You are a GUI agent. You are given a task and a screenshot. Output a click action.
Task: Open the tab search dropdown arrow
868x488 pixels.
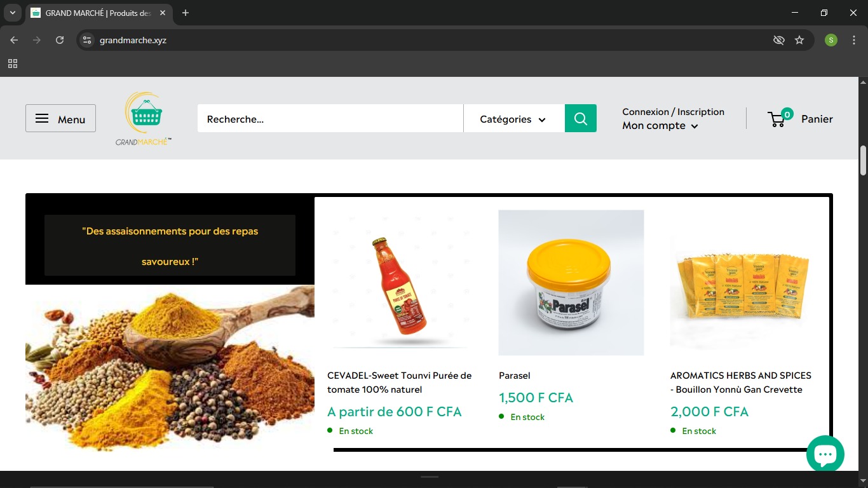tap(12, 13)
